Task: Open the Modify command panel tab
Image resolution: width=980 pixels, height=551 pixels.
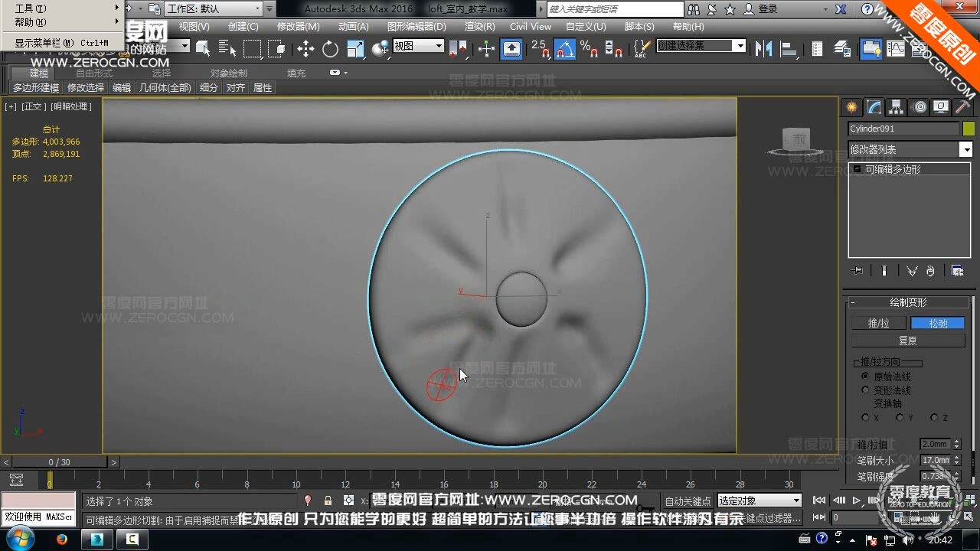Action: point(874,107)
